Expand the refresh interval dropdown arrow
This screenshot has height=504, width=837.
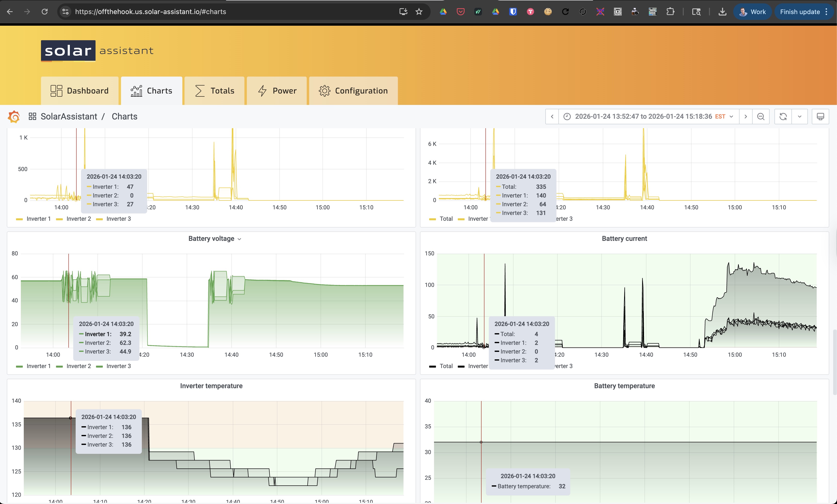coord(799,116)
